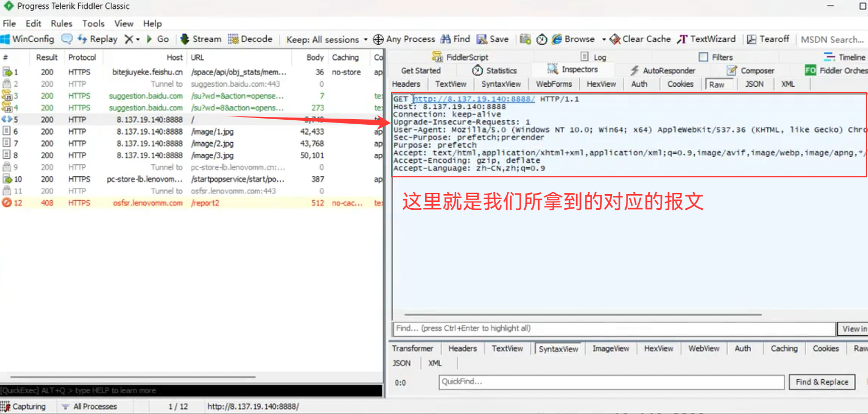Image resolution: width=868 pixels, height=414 pixels.
Task: Open WinConfig from the toolbar
Action: 27,39
